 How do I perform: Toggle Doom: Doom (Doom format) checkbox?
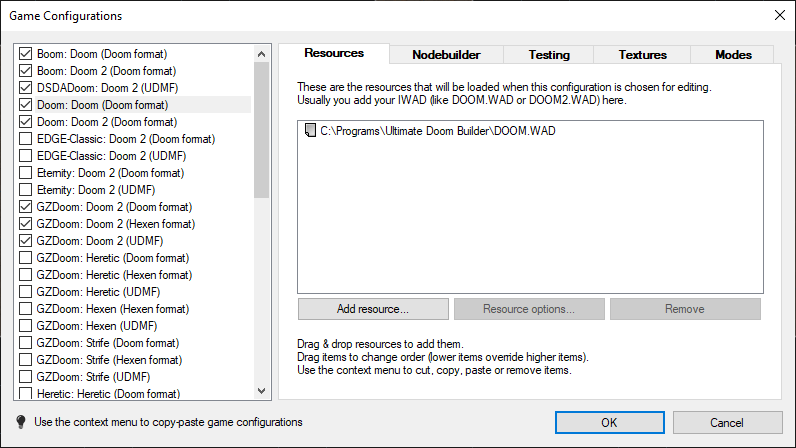pos(25,105)
